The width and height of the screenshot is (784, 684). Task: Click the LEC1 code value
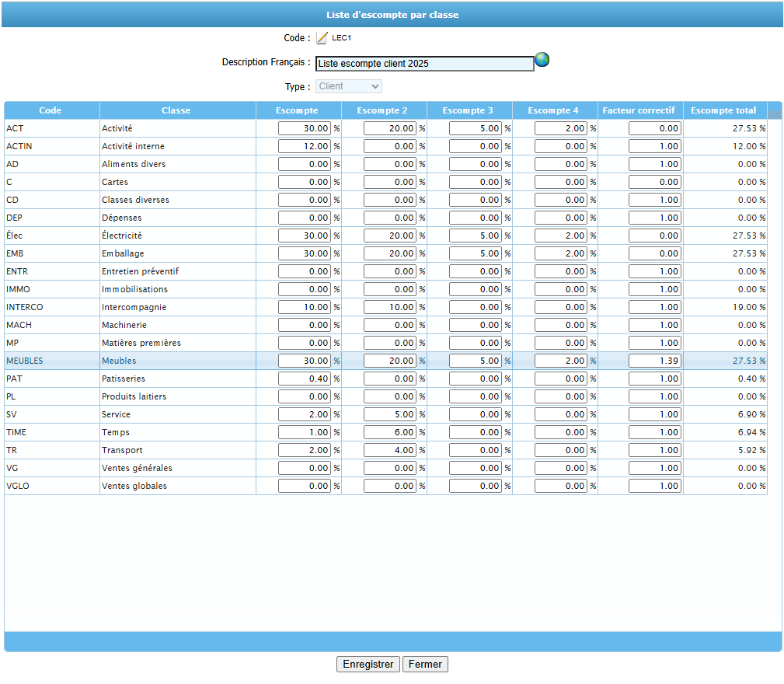(x=342, y=38)
